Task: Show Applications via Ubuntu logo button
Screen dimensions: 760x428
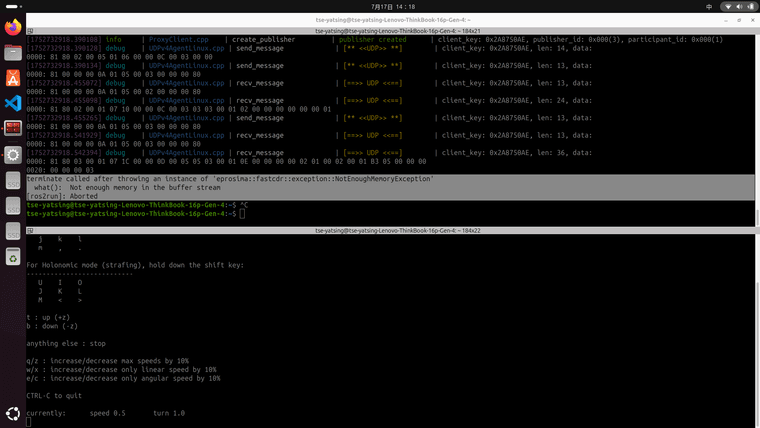Action: tap(13, 413)
